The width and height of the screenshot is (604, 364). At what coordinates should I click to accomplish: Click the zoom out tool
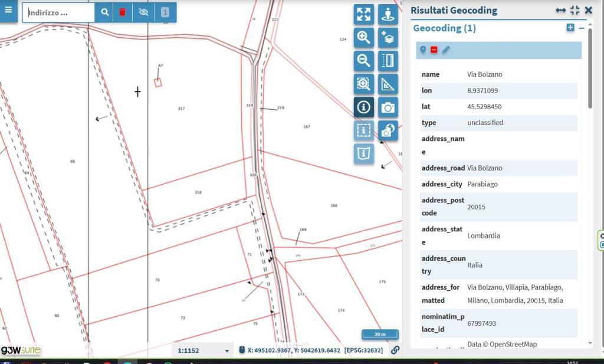point(364,60)
